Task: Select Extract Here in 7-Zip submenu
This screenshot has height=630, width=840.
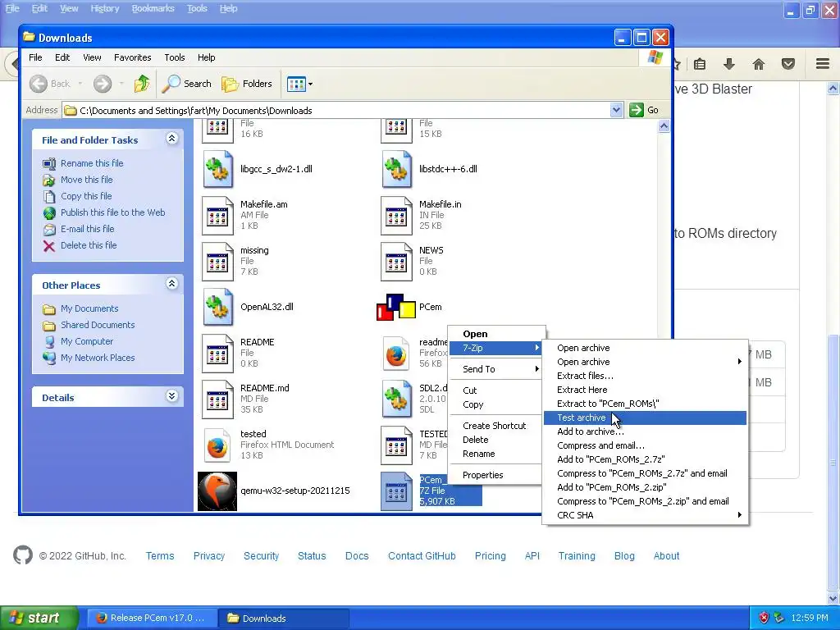Action: coord(645,390)
